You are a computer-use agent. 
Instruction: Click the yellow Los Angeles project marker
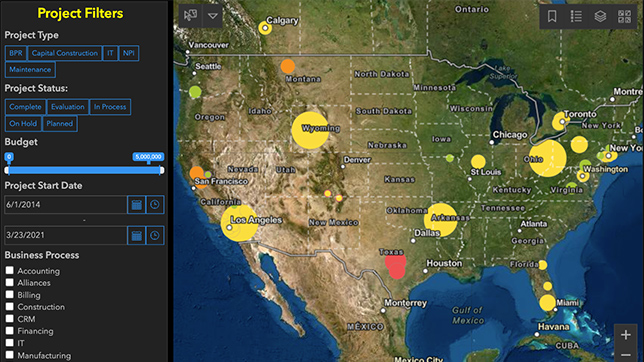[239, 223]
